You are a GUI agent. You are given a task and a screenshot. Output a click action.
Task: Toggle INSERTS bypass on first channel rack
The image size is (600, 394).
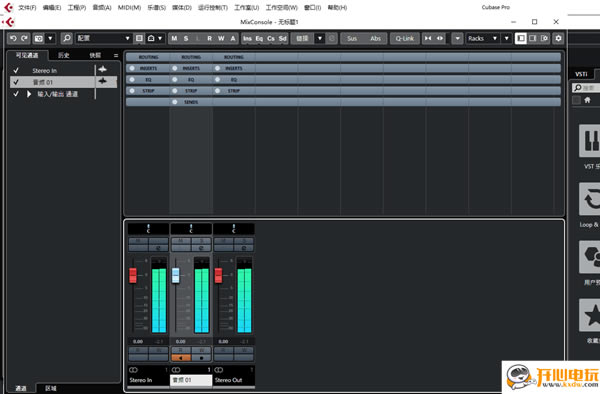pyautogui.click(x=132, y=68)
